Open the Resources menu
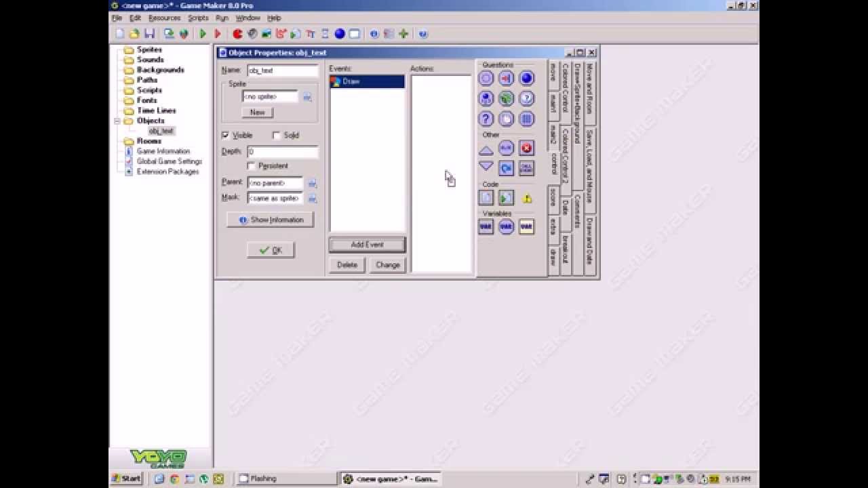The image size is (868, 488). tap(164, 18)
